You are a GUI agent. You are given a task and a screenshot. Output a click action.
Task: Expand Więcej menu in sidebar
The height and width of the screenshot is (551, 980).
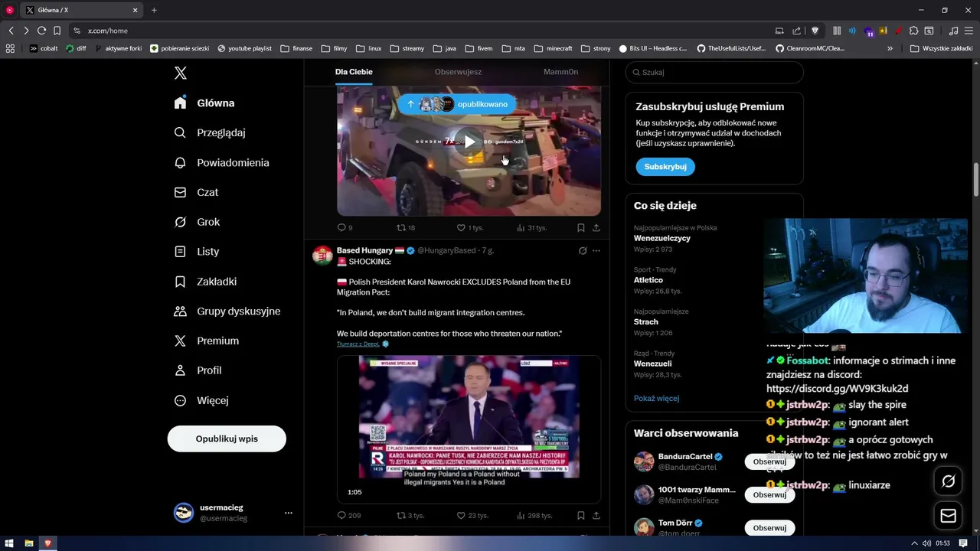pos(201,400)
